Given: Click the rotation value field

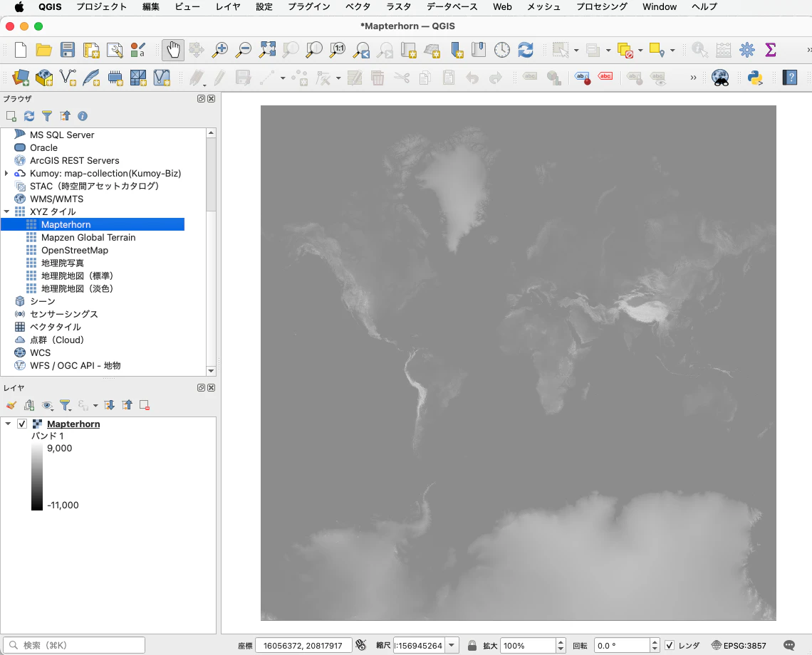Looking at the screenshot, I should [621, 645].
